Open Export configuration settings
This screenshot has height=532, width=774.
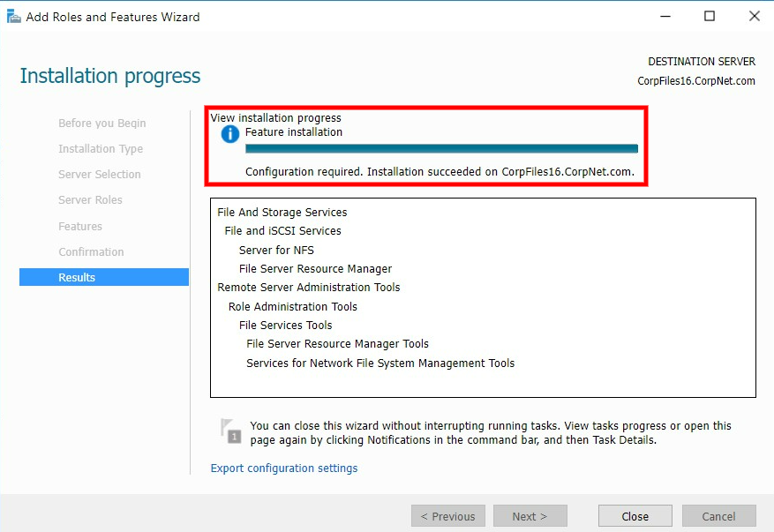pyautogui.click(x=283, y=468)
